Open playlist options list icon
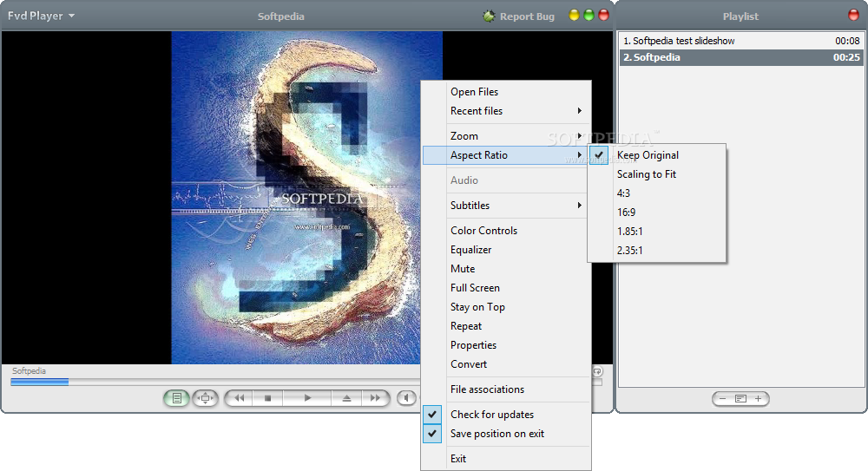Image resolution: width=868 pixels, height=471 pixels. (740, 398)
